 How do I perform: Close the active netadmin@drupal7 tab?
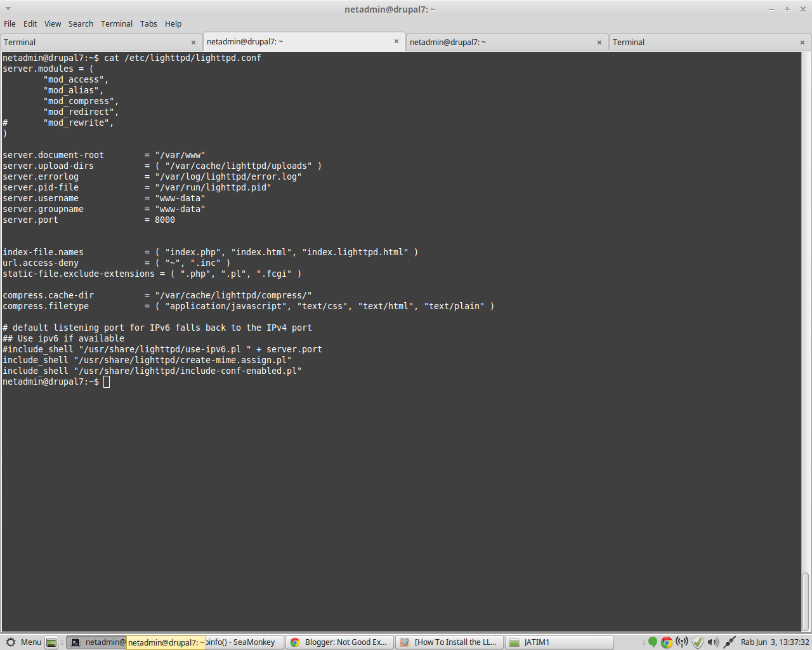coord(396,41)
